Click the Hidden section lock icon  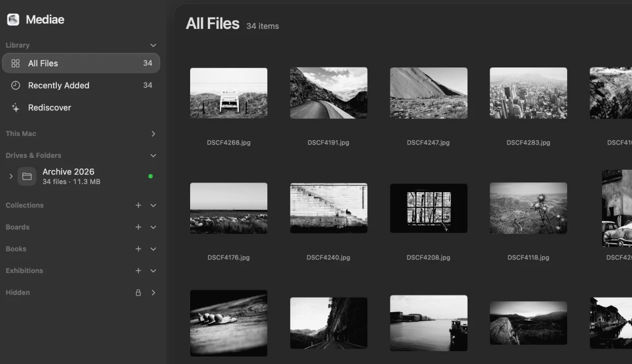coord(138,293)
